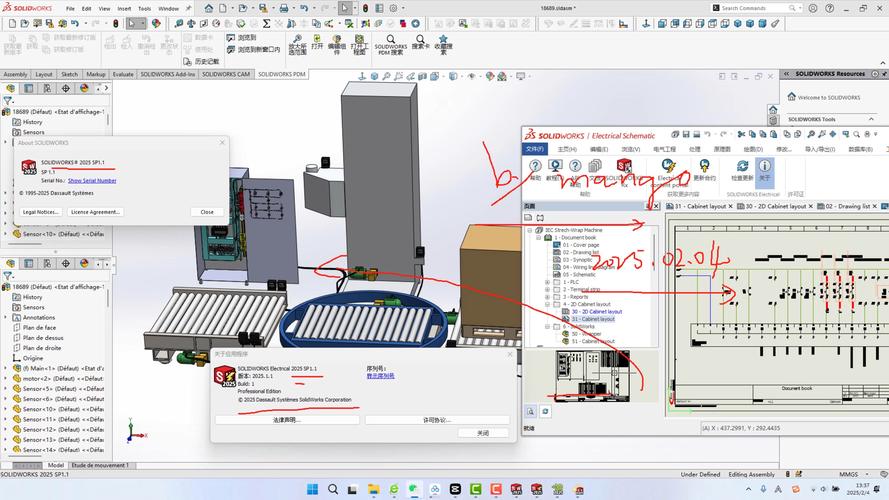Viewport: 889px width, 500px height.
Task: Collapse 4 - 2D Cabinet layout folder
Action: tap(548, 304)
